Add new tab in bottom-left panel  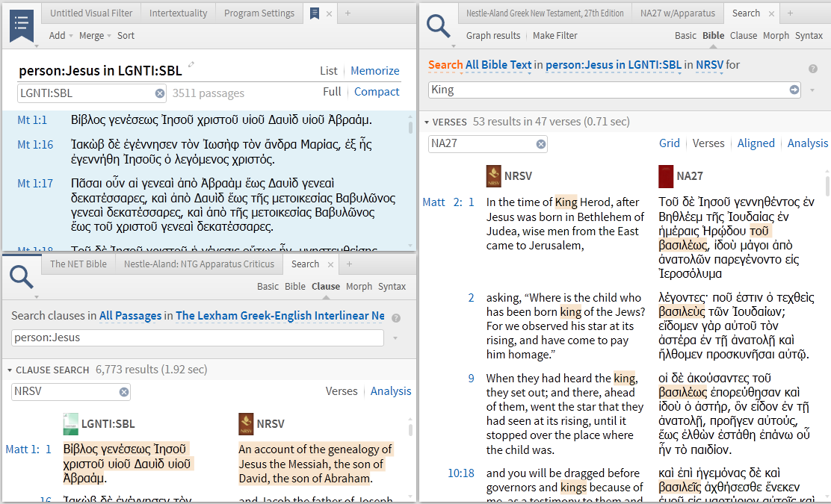349,264
